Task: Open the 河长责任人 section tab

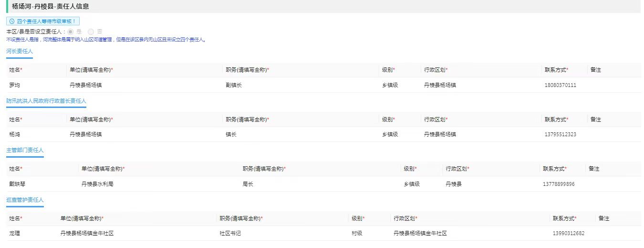Action: pyautogui.click(x=20, y=51)
